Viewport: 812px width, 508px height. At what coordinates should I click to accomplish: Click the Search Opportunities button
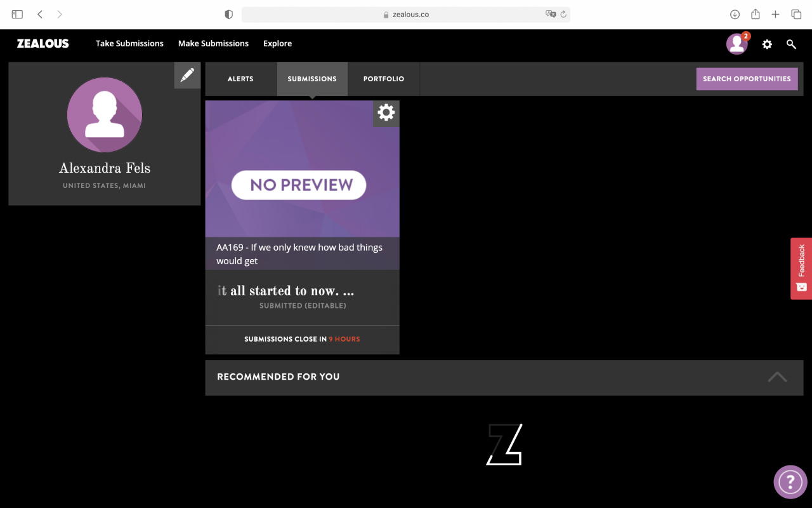[x=747, y=79]
